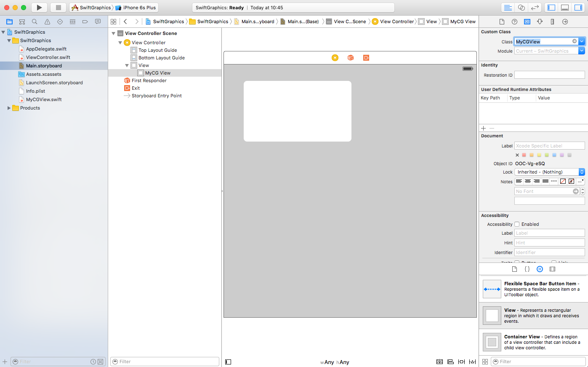This screenshot has width=588, height=367.
Task: Click the View Controller breadcrumb item
Action: coord(396,21)
